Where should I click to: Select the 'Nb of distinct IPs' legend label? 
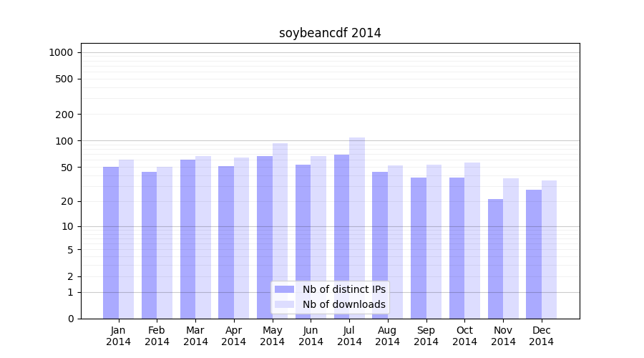coord(343,289)
